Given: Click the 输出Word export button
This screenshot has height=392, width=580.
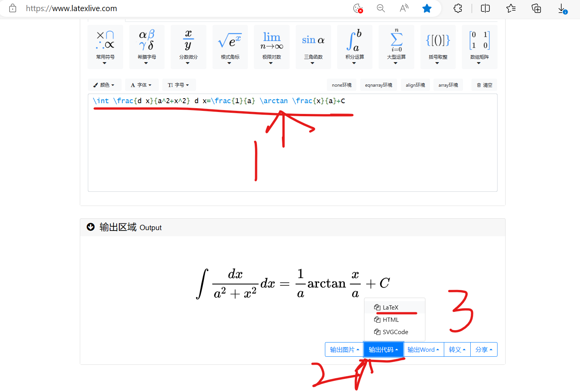Looking at the screenshot, I should [423, 349].
